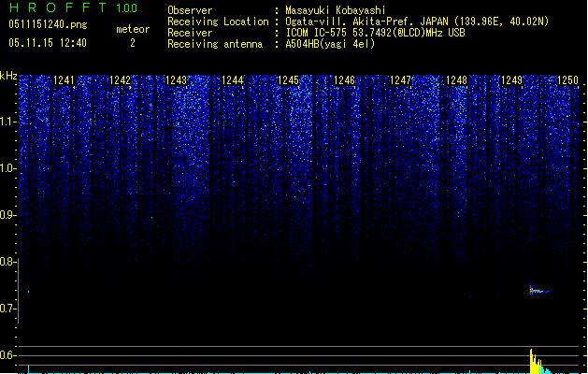Screen dimensions: 588x374
Task: Click the meteor count value 2
Action: [133, 43]
